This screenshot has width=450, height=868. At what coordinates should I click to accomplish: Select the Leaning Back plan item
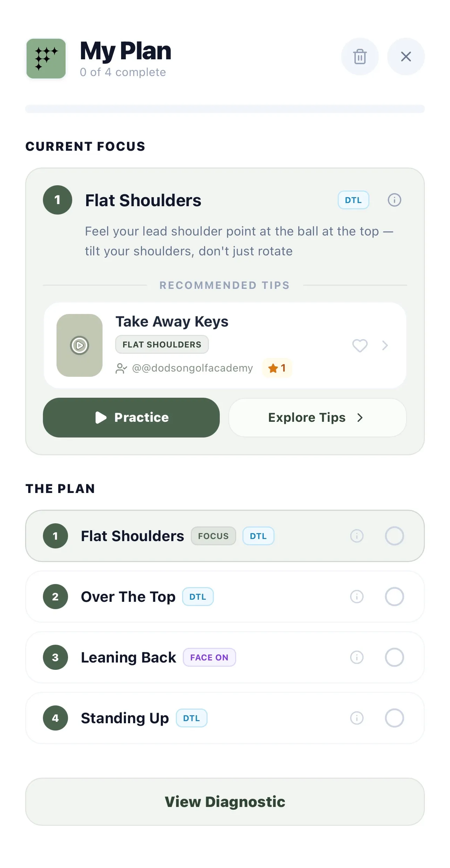point(128,657)
